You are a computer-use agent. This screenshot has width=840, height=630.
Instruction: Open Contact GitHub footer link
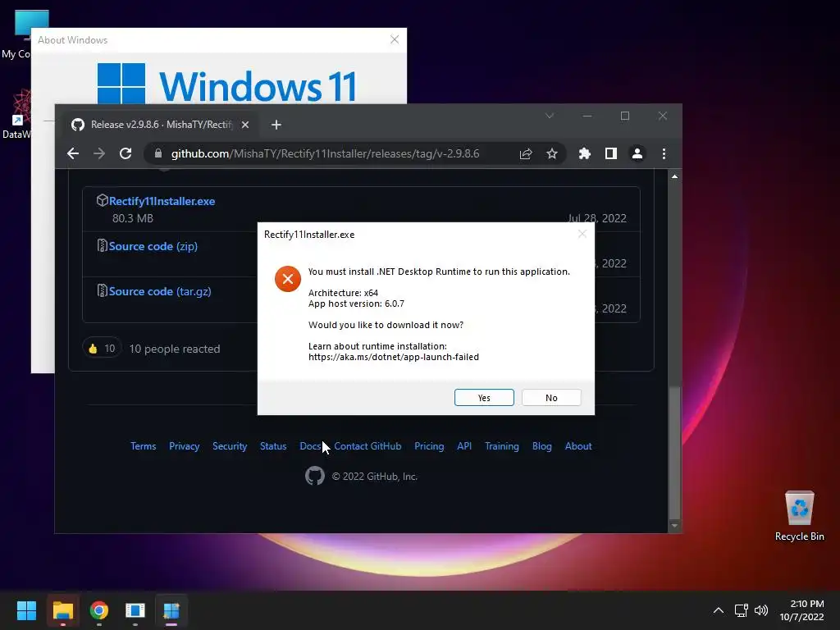(367, 445)
